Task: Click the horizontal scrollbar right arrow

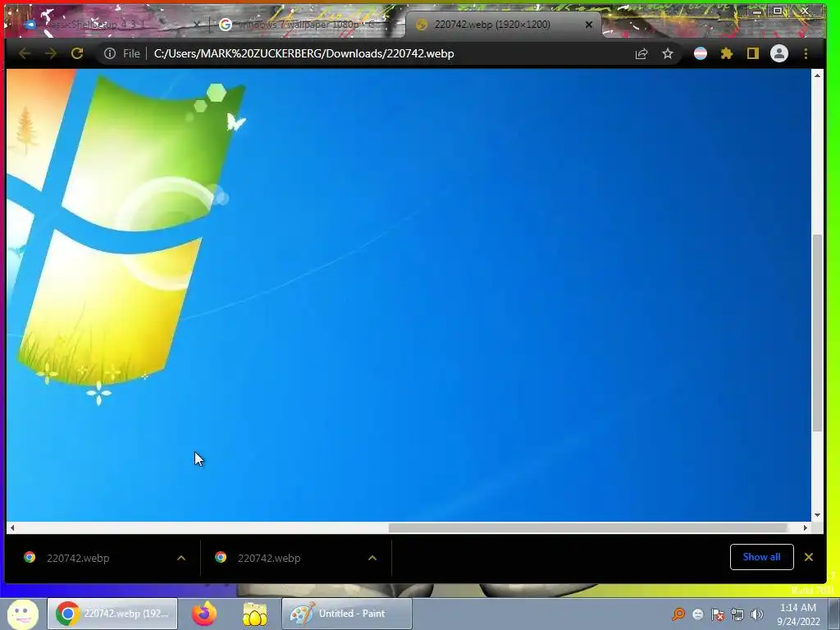Action: point(806,527)
